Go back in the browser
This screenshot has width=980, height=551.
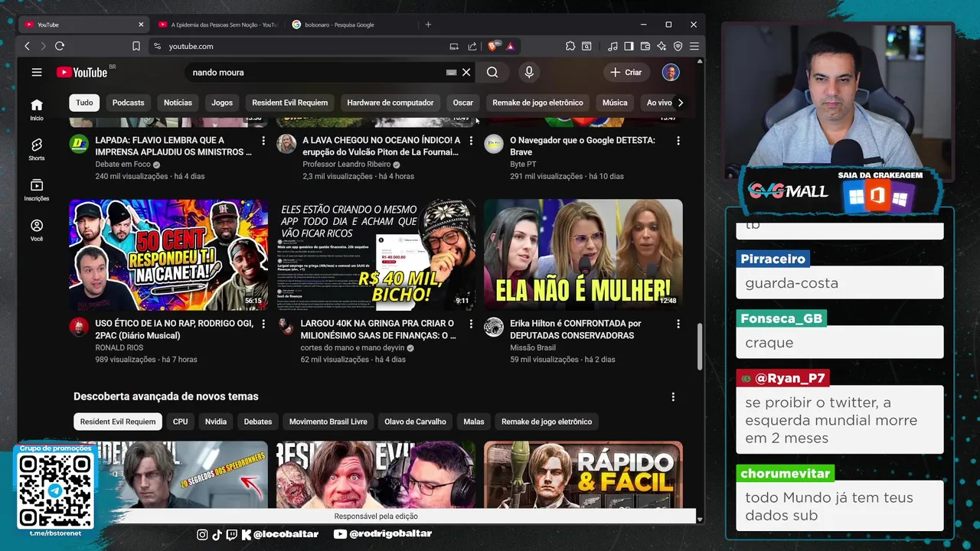pyautogui.click(x=27, y=46)
